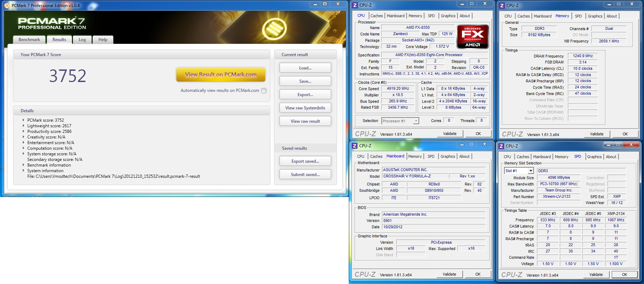This screenshot has width=644, height=284.
Task: Click the PCMark 7 title bar app icon
Action: pos(7,5)
